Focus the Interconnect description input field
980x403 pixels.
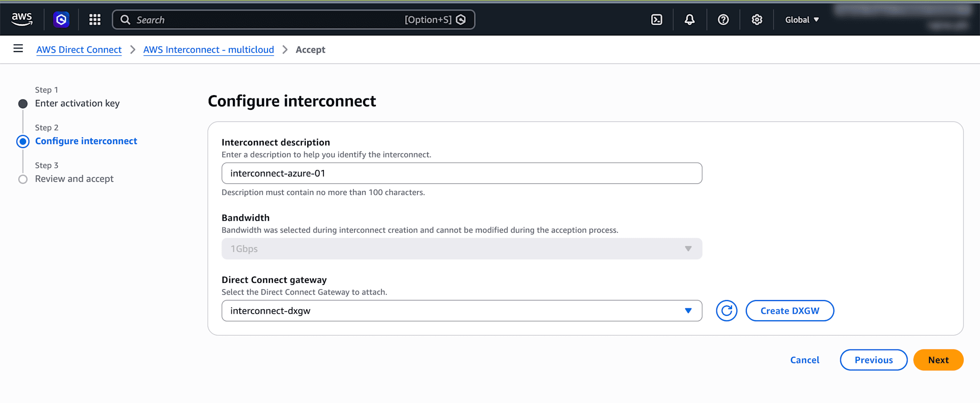tap(462, 174)
